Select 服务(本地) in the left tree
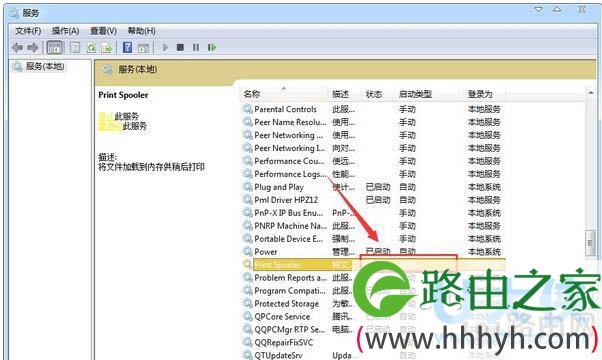This screenshot has width=602, height=360. click(45, 66)
